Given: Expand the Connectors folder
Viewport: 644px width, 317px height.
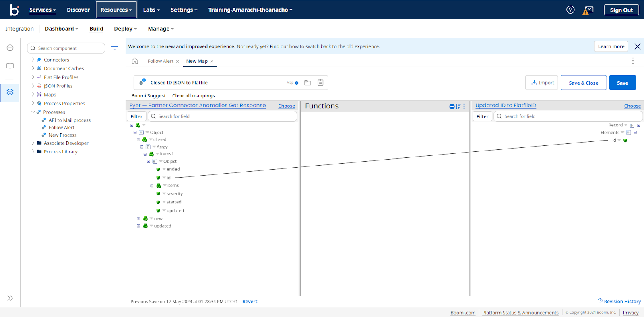Looking at the screenshot, I should click(33, 60).
